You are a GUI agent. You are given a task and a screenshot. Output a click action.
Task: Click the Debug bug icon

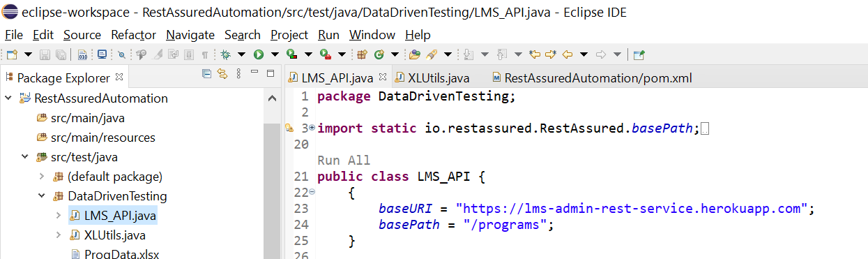coord(225,54)
